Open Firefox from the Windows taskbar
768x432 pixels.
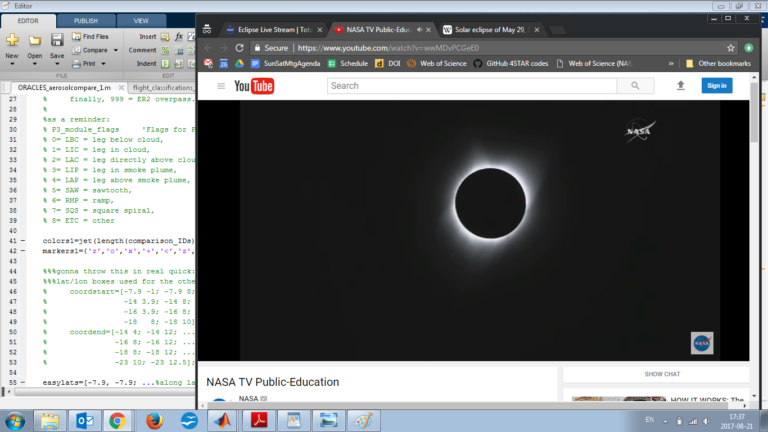point(153,420)
